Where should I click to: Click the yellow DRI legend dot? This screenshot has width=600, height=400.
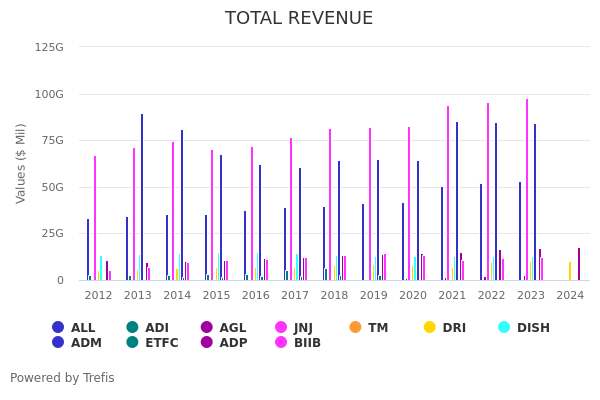pos(430,328)
